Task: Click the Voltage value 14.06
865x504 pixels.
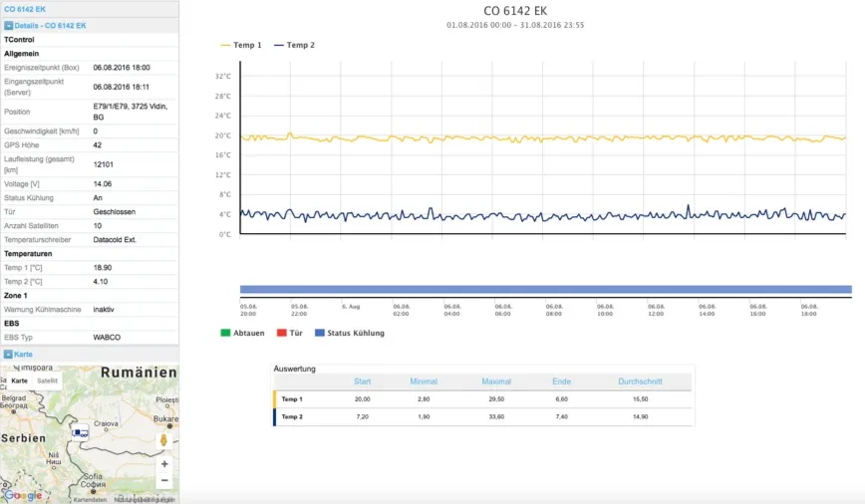Action: coord(102,184)
